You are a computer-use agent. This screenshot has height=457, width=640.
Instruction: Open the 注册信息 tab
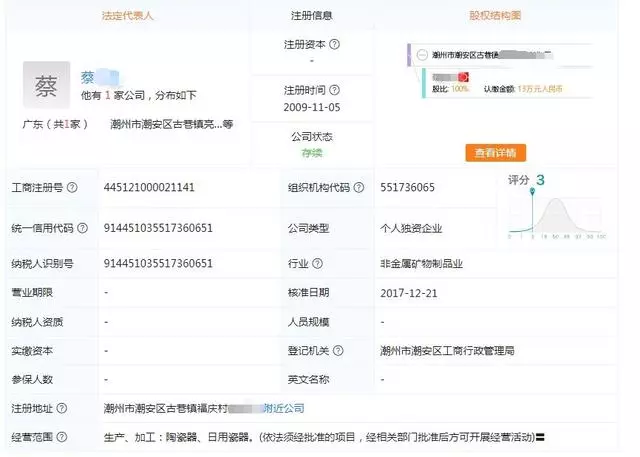pyautogui.click(x=312, y=16)
